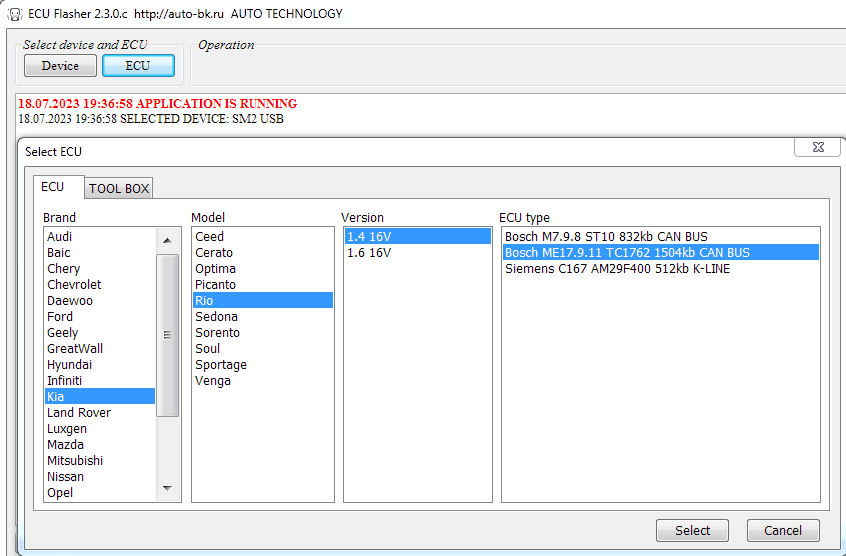
Task: Click the ECU button in toolbar
Action: pos(138,66)
